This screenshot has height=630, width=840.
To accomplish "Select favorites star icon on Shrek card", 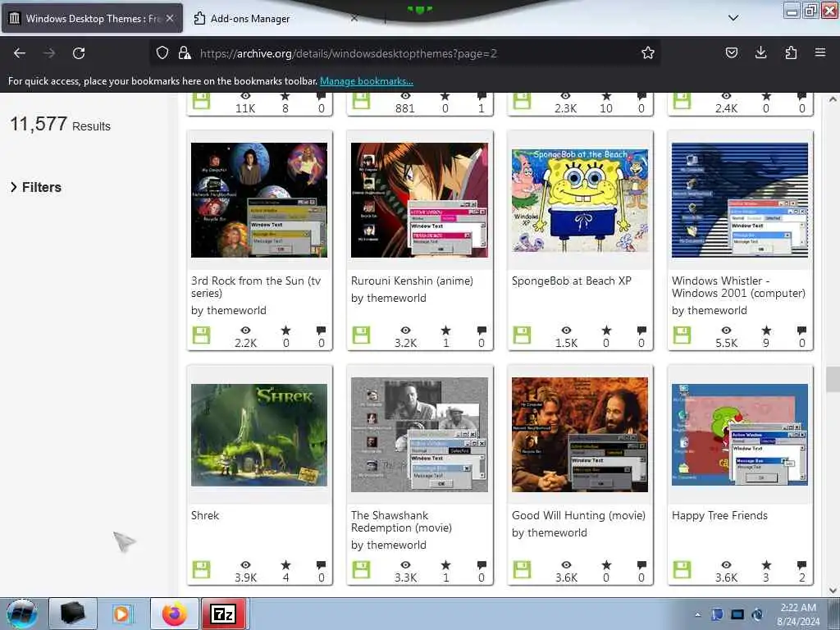I will coord(285,564).
